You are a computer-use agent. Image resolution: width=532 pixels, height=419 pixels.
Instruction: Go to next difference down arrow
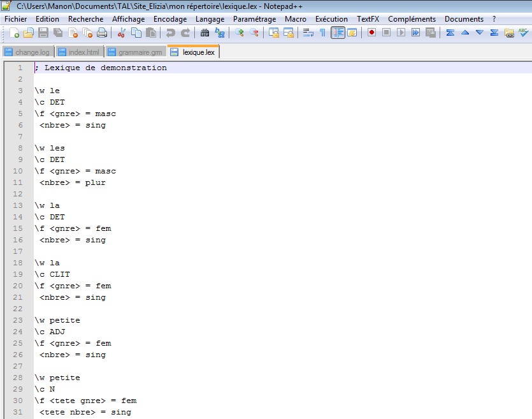pos(479,33)
